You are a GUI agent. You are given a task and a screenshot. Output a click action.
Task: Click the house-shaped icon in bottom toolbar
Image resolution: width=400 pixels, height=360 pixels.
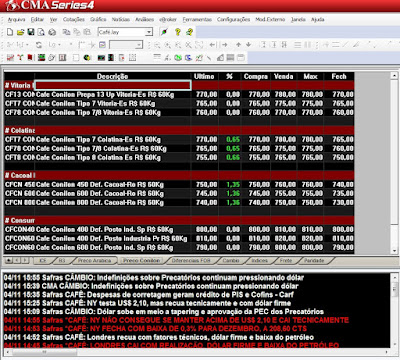(x=220, y=58)
